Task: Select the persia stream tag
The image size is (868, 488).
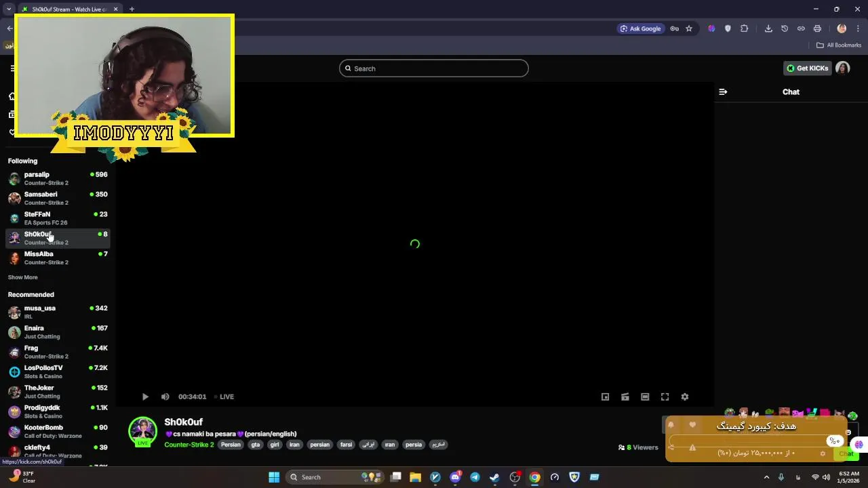Action: pos(414,445)
